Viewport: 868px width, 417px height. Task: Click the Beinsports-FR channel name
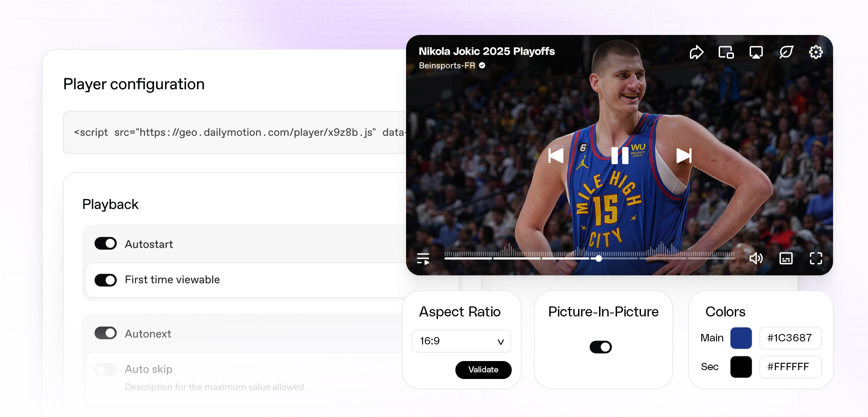(x=447, y=66)
